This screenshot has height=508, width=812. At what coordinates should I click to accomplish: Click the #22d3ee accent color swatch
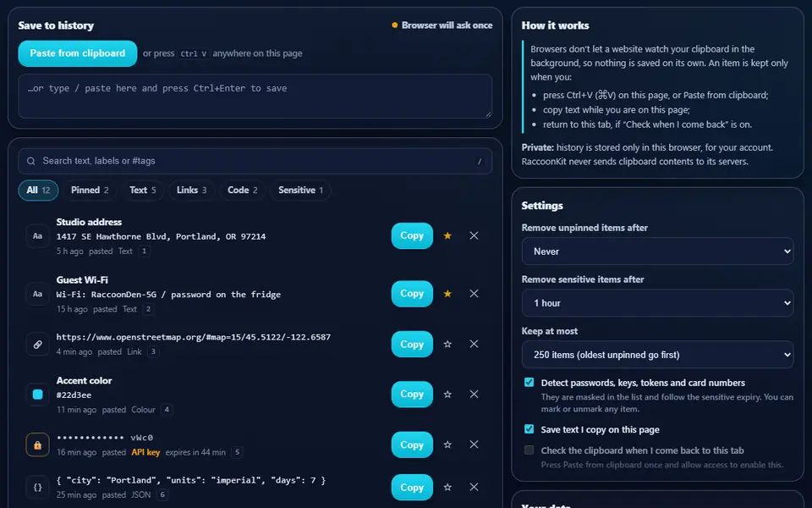click(38, 395)
